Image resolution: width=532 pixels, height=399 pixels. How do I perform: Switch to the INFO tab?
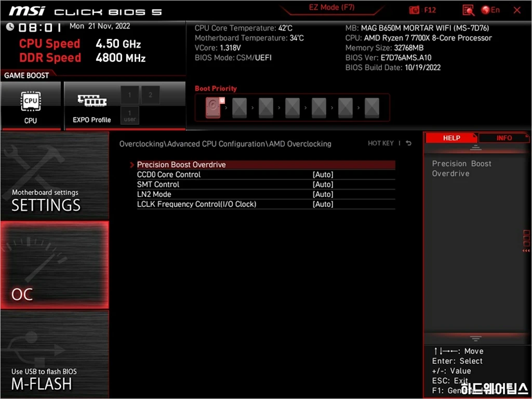pos(504,138)
